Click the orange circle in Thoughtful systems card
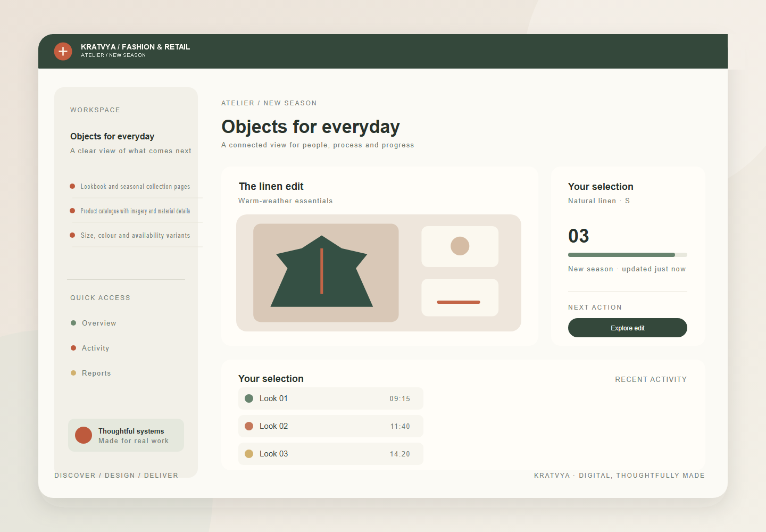The height and width of the screenshot is (532, 766). click(84, 435)
